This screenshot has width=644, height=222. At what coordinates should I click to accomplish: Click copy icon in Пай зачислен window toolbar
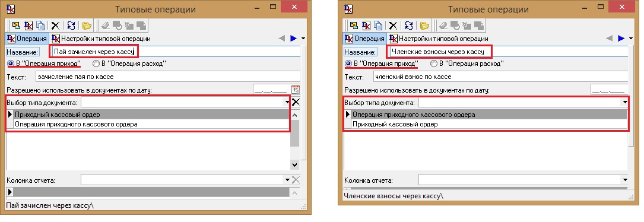click(x=40, y=26)
